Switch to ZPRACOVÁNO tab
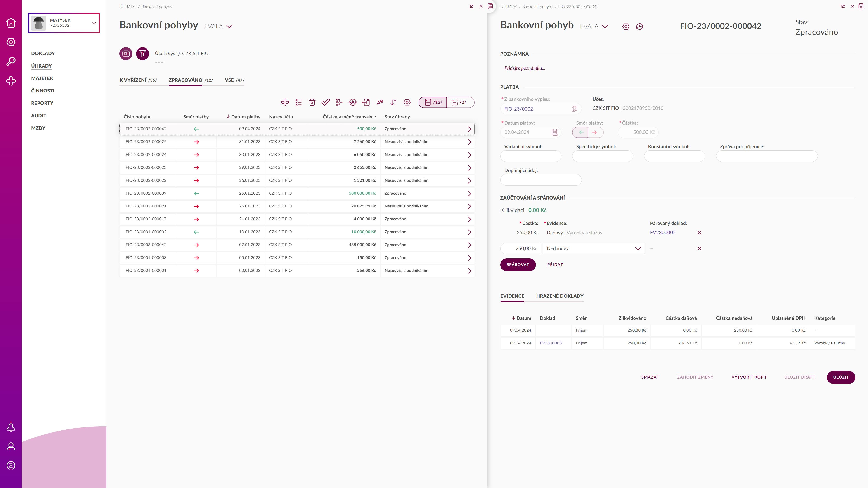This screenshot has height=488, width=868. [x=191, y=80]
